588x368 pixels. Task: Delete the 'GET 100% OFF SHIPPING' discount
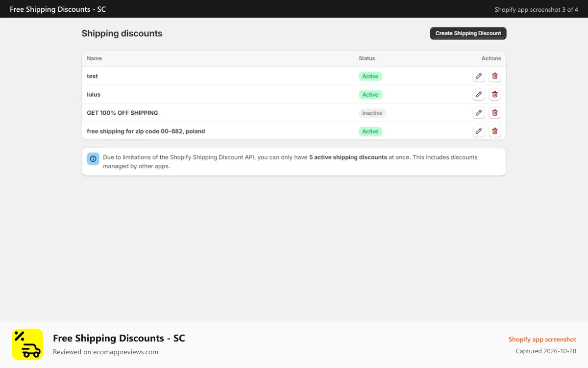(495, 113)
